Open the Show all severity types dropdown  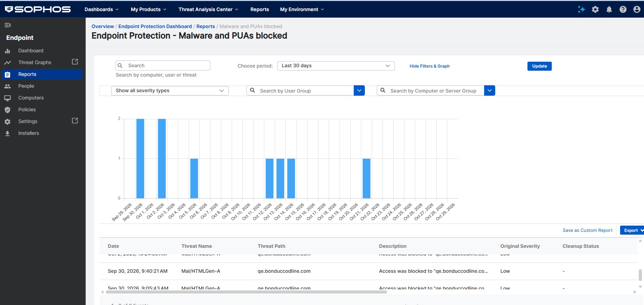pyautogui.click(x=170, y=91)
